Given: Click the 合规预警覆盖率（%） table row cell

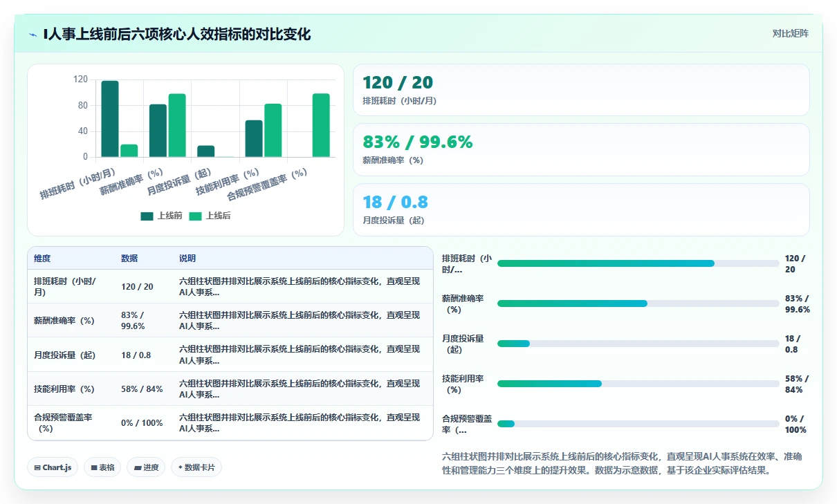Looking at the screenshot, I should coord(71,422).
